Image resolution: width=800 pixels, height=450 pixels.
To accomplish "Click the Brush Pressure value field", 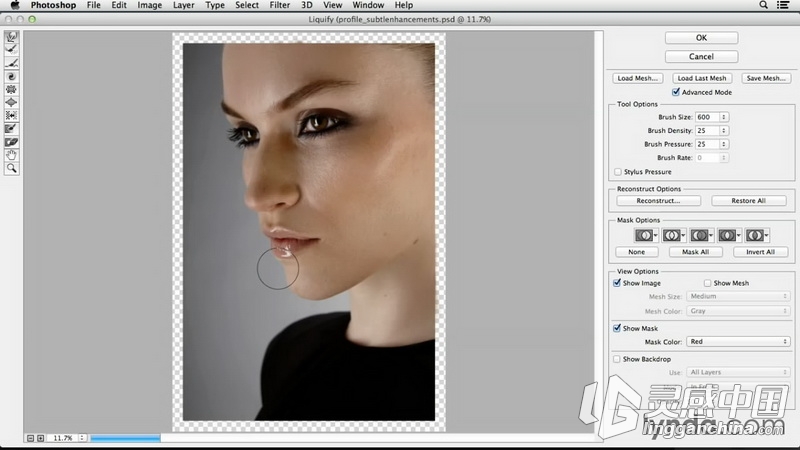I will pos(707,144).
